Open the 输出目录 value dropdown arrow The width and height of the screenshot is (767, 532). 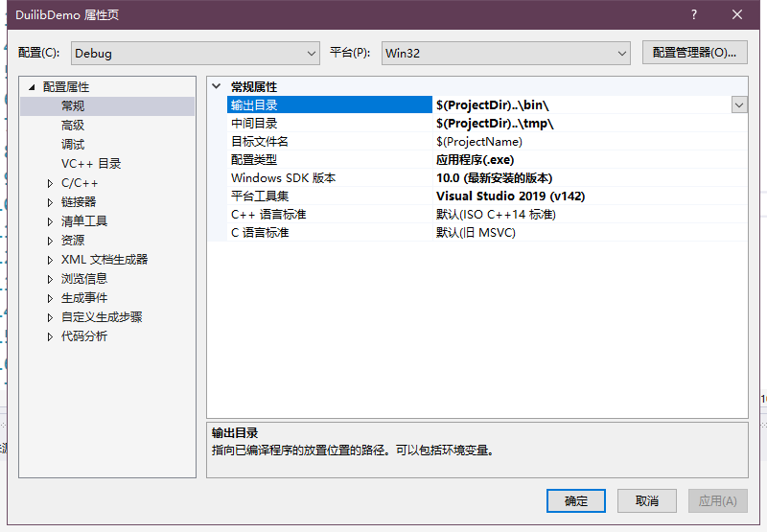pos(739,105)
